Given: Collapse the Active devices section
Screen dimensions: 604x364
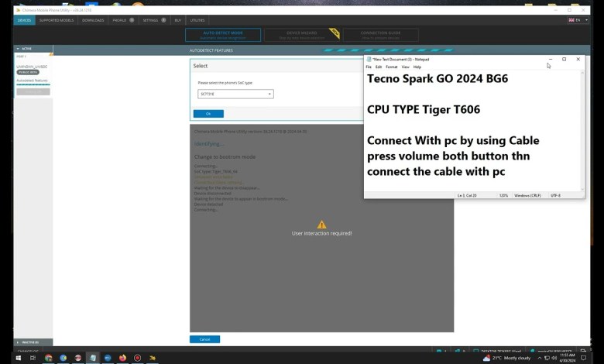Looking at the screenshot, I should [x=33, y=49].
